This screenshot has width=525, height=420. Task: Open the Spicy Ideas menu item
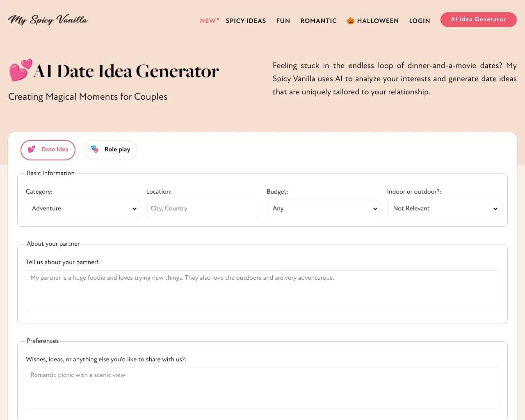(246, 21)
